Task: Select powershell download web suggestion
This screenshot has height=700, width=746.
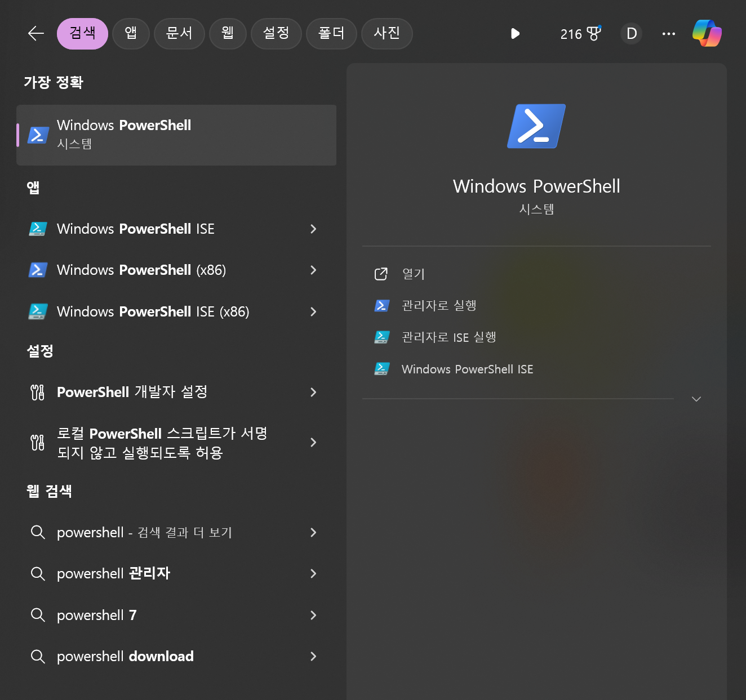Action: click(176, 656)
